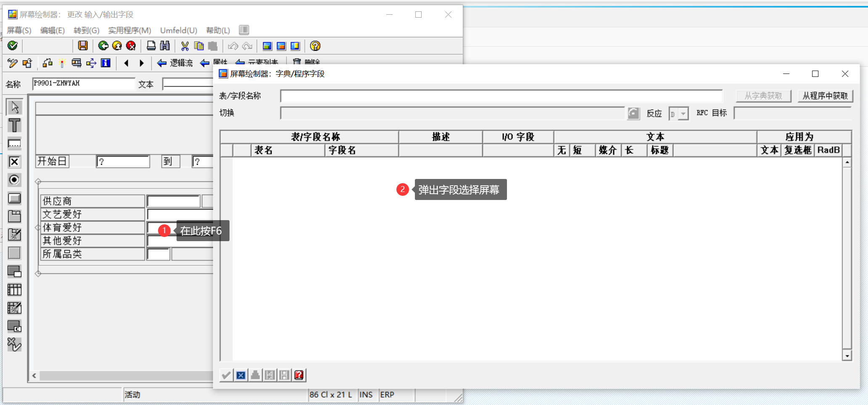Click the Help question mark toolbar icon
The height and width of the screenshot is (405, 868).
(315, 46)
